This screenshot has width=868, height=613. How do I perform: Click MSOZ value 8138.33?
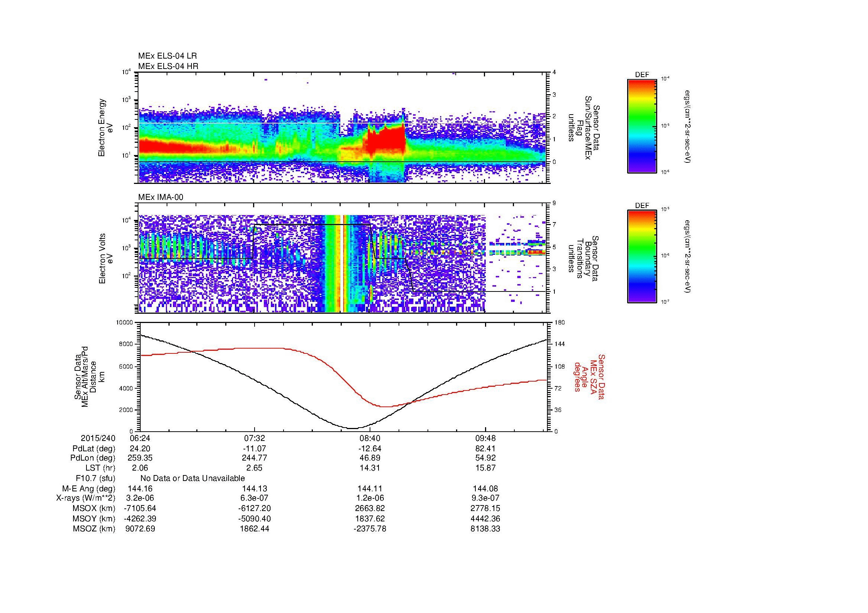point(485,529)
